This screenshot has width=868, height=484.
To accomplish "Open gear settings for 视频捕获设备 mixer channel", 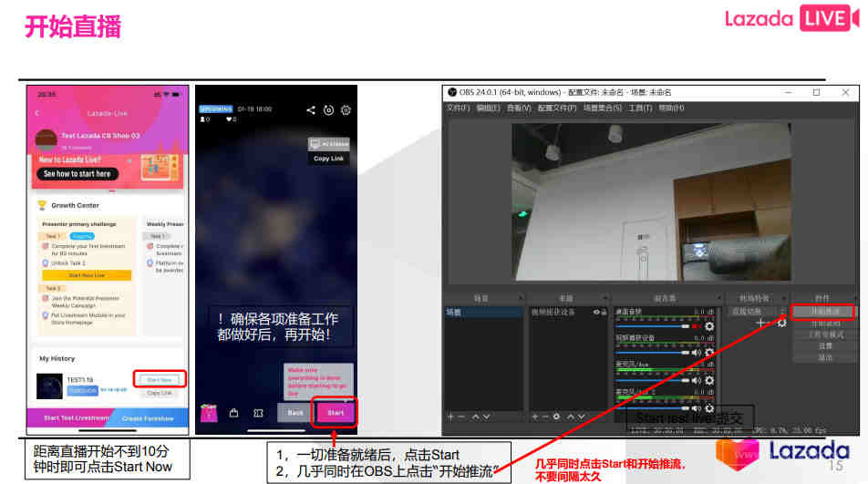I will (x=709, y=353).
